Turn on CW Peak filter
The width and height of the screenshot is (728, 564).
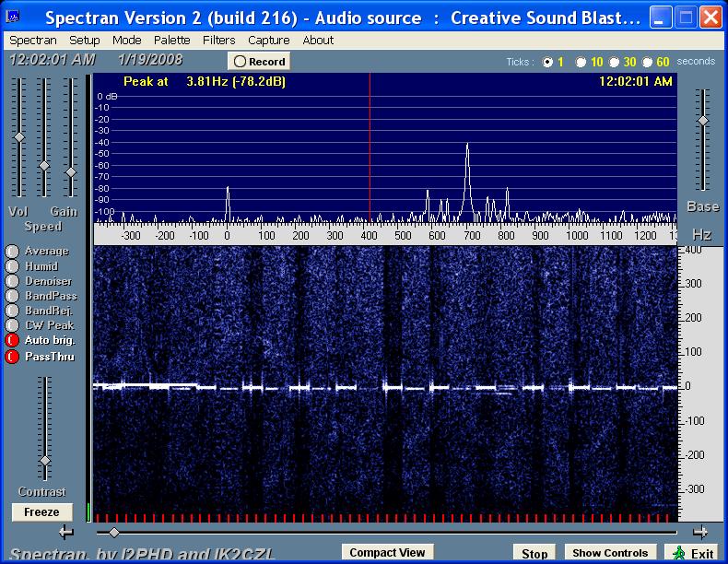pyautogui.click(x=12, y=325)
